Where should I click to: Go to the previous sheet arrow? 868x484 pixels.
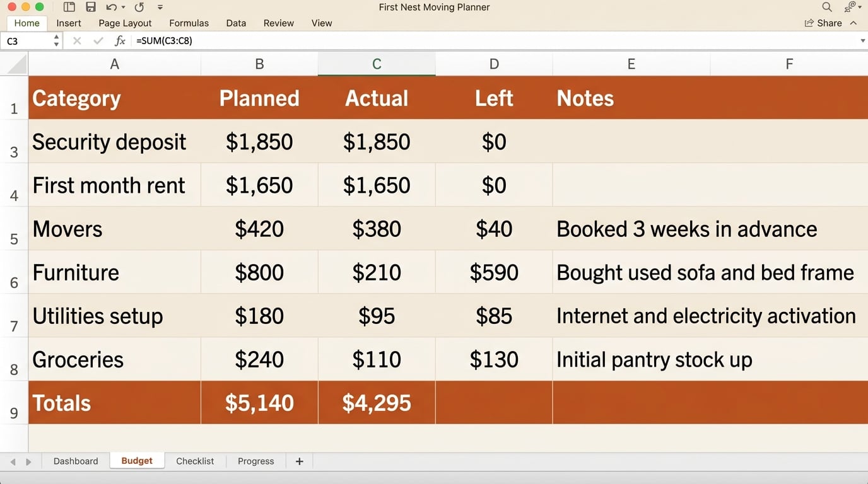(x=13, y=462)
